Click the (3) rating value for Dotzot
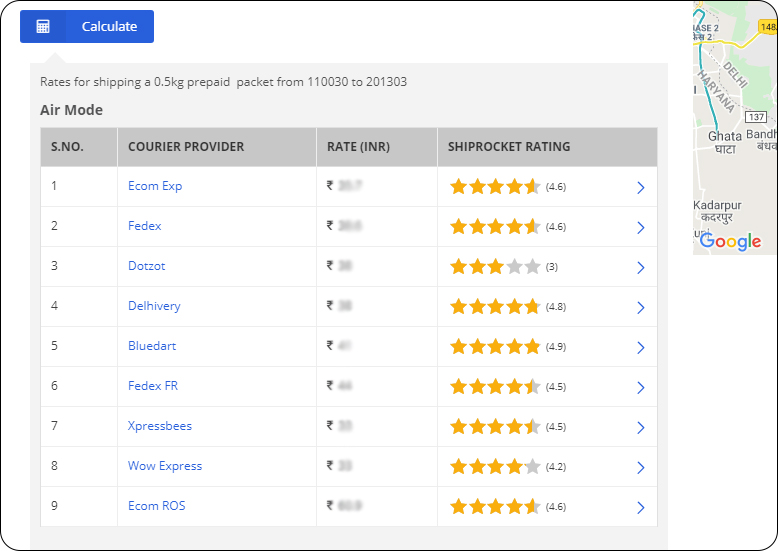This screenshot has width=778, height=551. coord(552,267)
